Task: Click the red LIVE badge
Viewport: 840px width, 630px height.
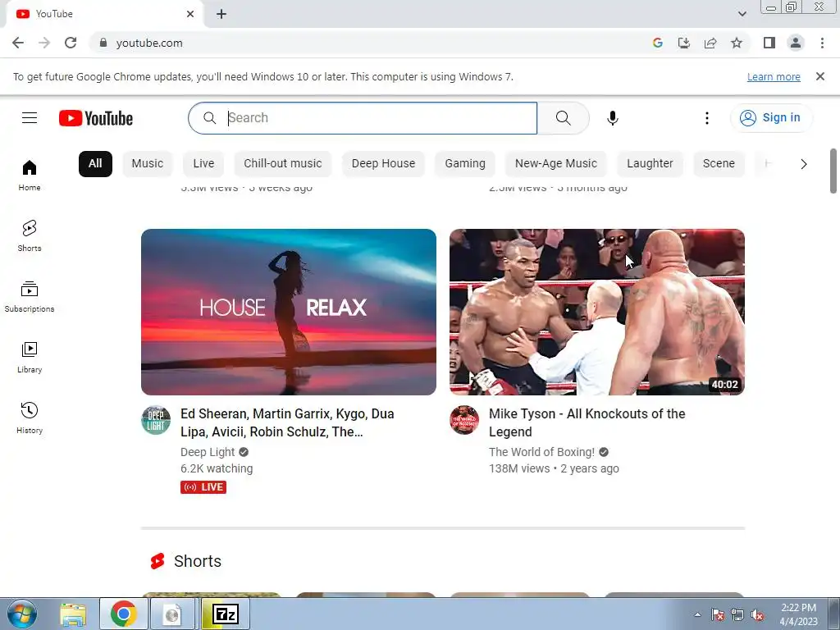Action: coord(203,487)
